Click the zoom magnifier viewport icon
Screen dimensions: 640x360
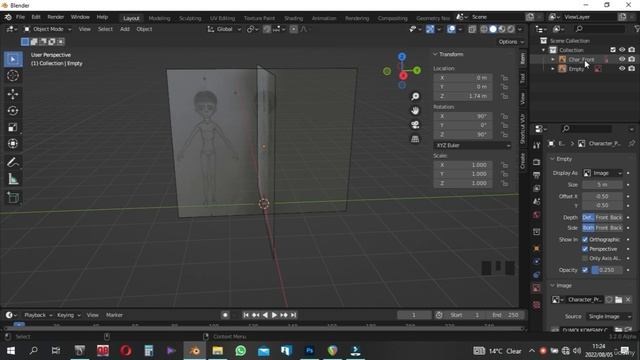(415, 96)
